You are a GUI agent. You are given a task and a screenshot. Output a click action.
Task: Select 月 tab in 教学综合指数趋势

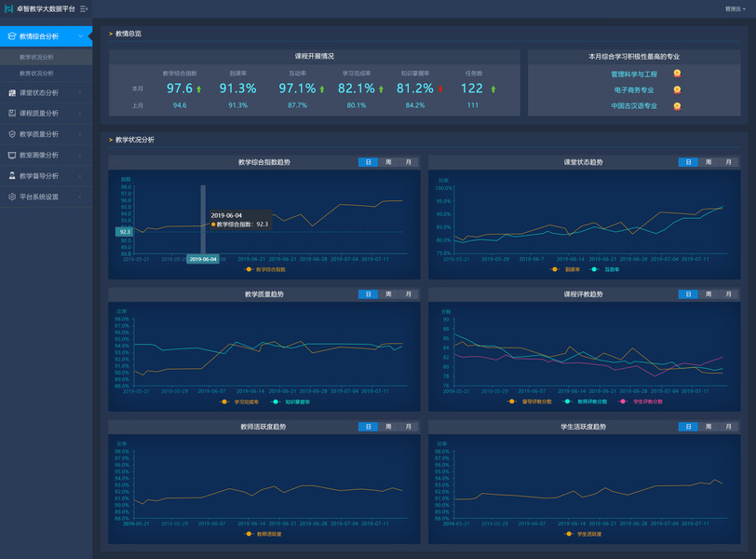409,162
